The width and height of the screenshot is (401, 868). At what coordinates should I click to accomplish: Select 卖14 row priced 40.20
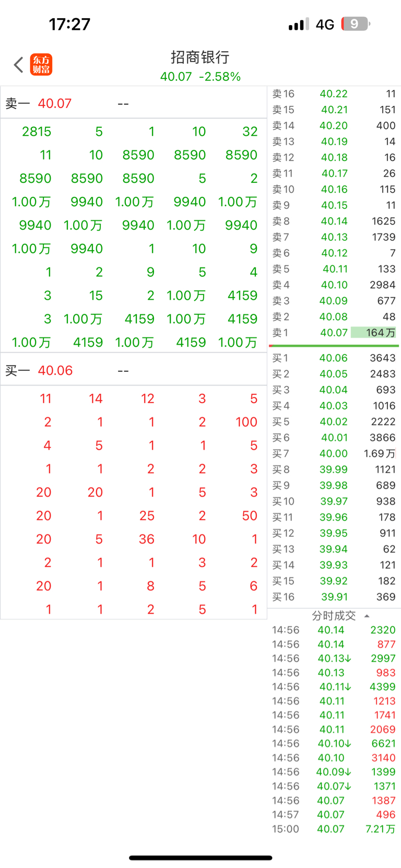point(334,126)
